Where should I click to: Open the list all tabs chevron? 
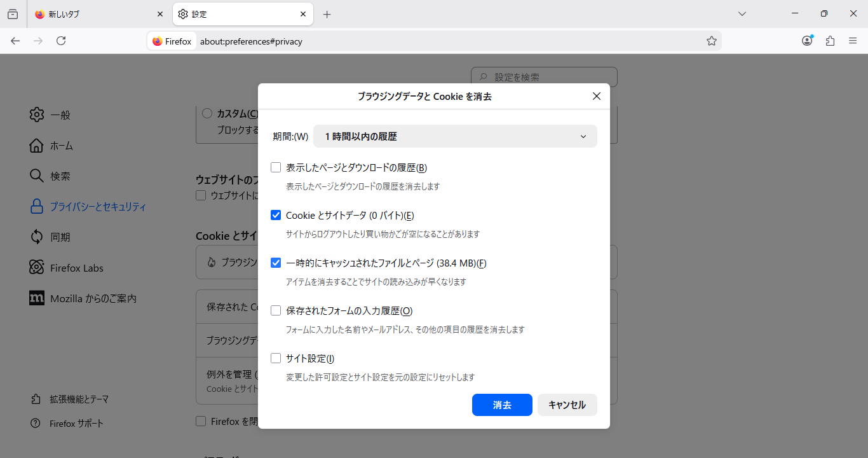[742, 14]
